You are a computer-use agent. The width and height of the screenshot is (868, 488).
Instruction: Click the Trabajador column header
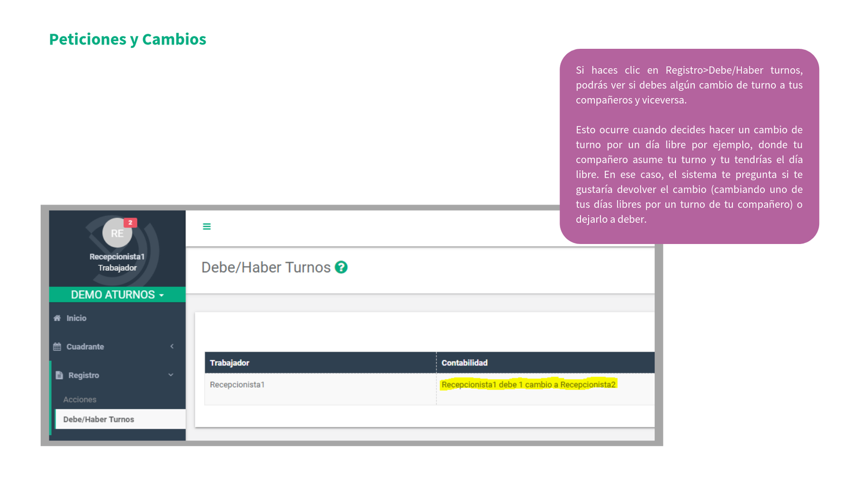(x=229, y=363)
